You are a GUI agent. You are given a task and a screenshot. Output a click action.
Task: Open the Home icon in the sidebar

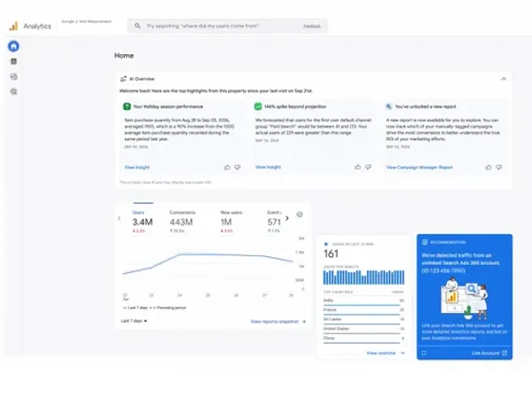point(13,46)
